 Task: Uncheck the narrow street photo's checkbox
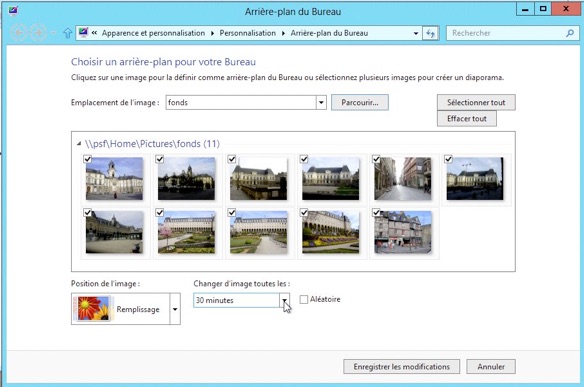pyautogui.click(x=376, y=159)
